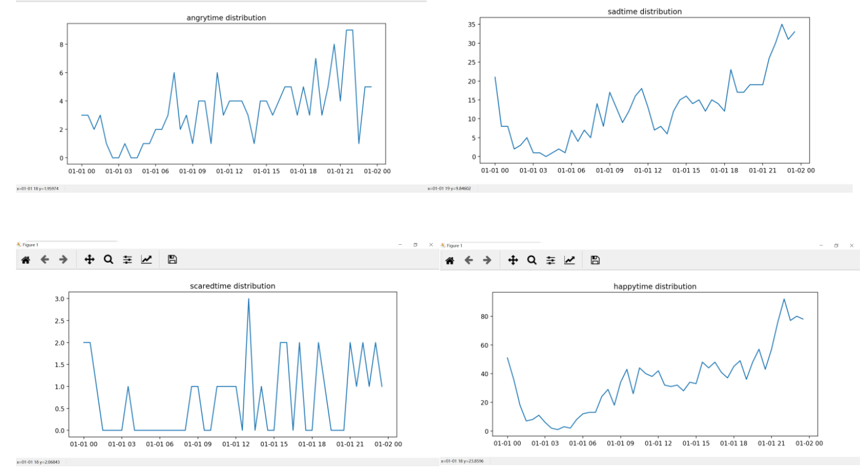Minimize the scaredtime Figure 1 window

400,245
